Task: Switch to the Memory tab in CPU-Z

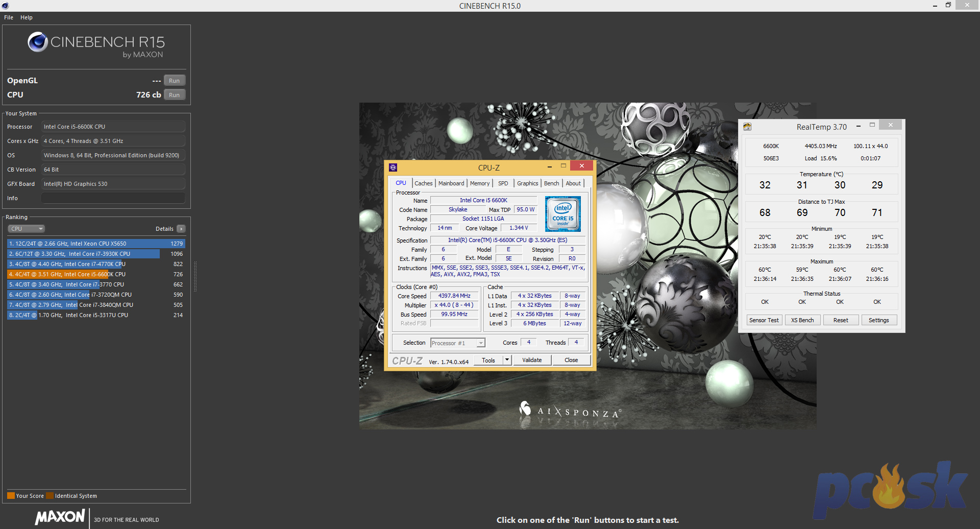Action: 480,183
